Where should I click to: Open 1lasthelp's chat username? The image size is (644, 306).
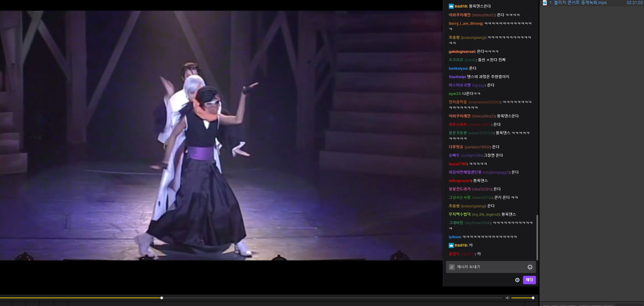457,77
